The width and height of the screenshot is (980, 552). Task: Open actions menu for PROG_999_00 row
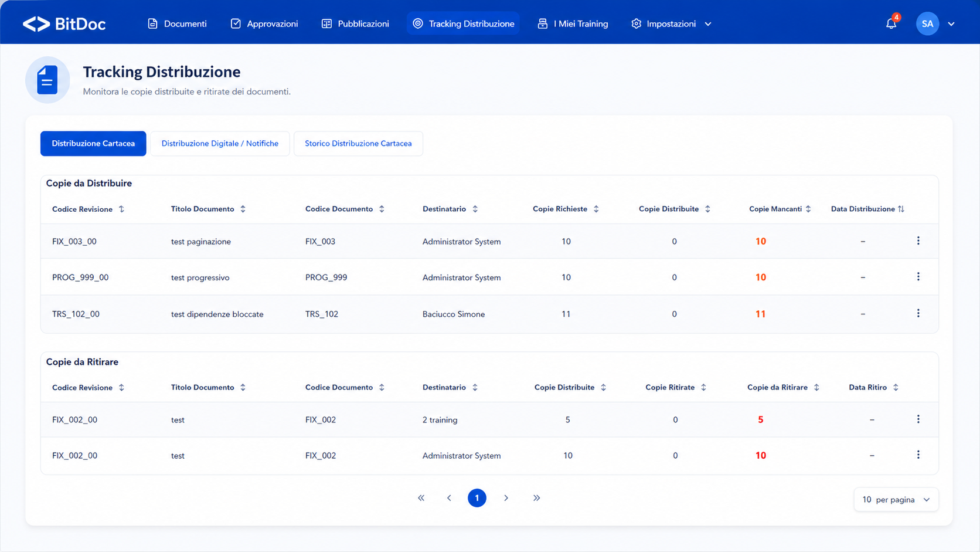coord(918,277)
